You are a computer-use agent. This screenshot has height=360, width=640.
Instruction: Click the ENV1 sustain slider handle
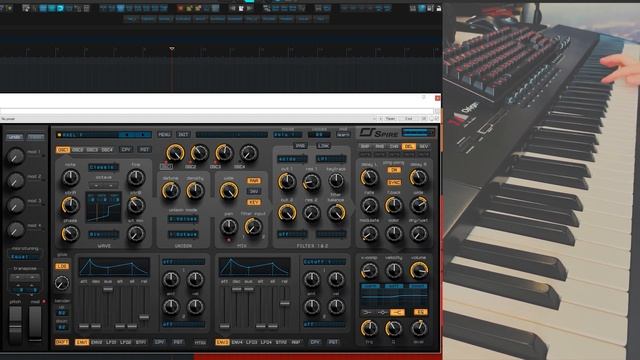pos(108,289)
